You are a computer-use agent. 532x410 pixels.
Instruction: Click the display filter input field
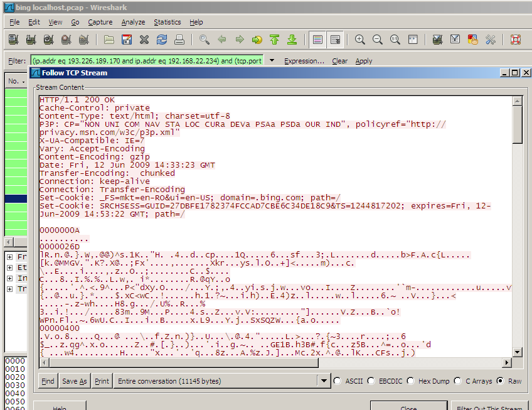coord(147,61)
